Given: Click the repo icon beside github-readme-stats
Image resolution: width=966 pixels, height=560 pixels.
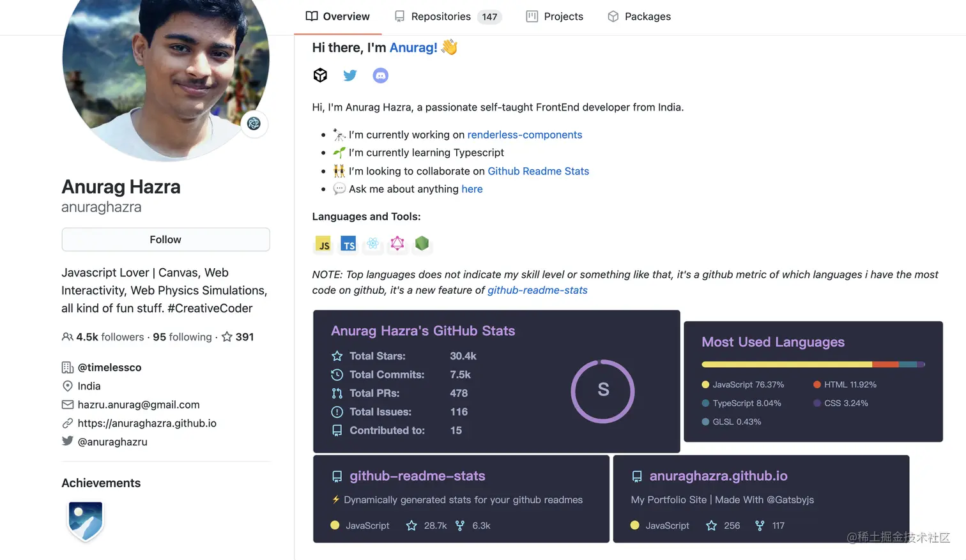Looking at the screenshot, I should (337, 476).
